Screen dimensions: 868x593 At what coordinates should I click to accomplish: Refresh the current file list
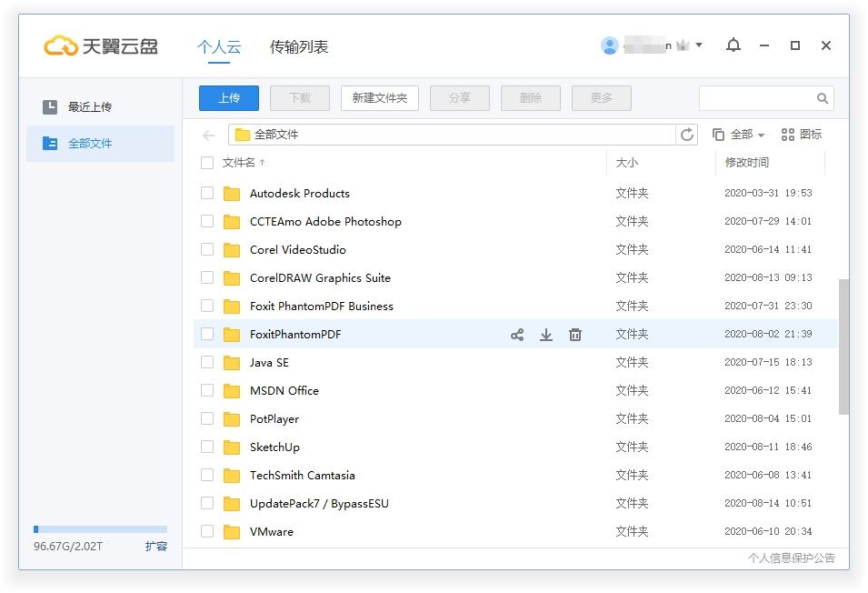688,134
